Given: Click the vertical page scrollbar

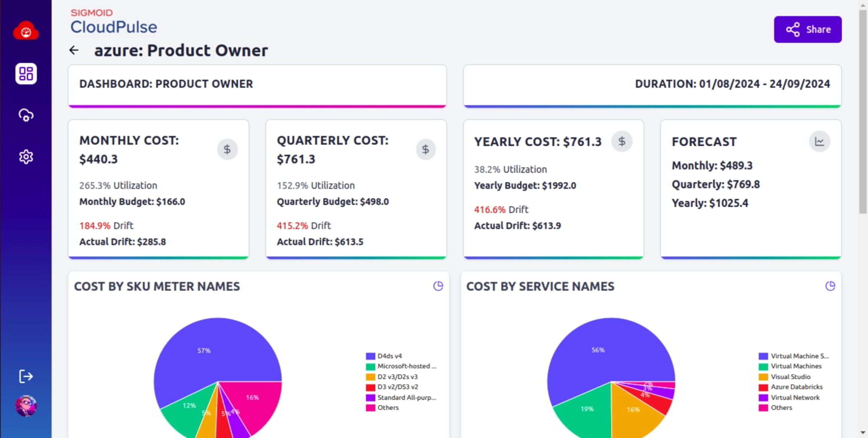Looking at the screenshot, I should [x=863, y=112].
